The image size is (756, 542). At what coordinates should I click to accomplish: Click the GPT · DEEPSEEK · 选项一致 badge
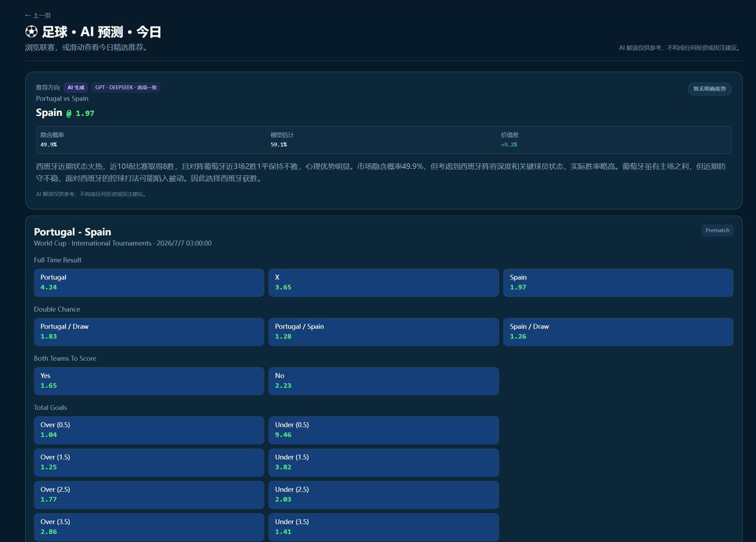126,88
